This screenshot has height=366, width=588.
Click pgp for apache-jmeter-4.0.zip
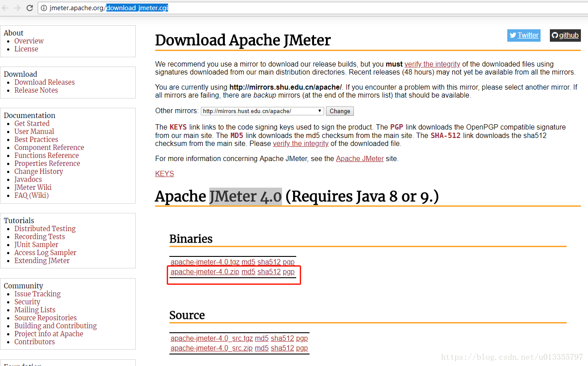pyautogui.click(x=289, y=272)
